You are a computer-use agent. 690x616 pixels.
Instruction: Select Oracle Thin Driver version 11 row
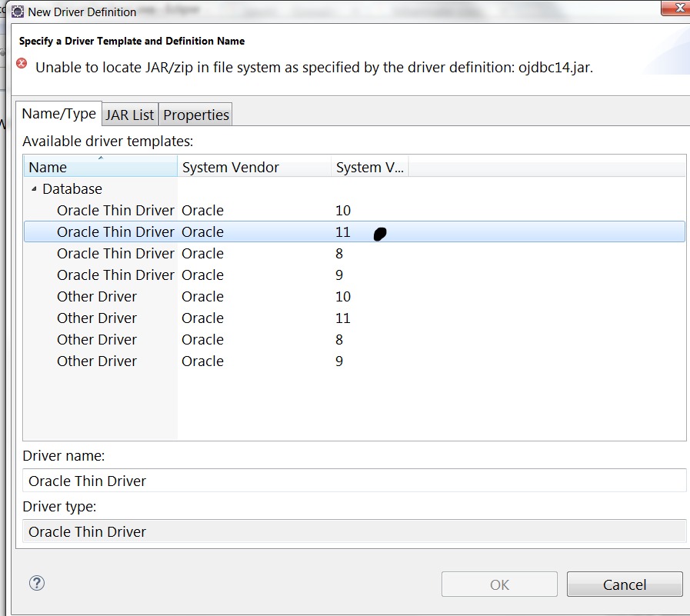(355, 232)
